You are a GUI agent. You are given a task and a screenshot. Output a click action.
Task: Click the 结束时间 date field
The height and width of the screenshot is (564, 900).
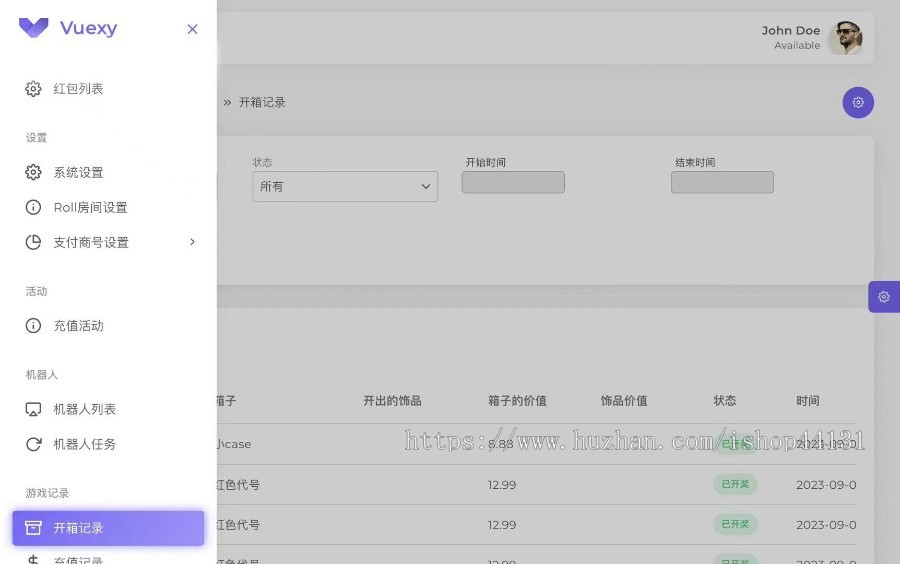(x=722, y=182)
